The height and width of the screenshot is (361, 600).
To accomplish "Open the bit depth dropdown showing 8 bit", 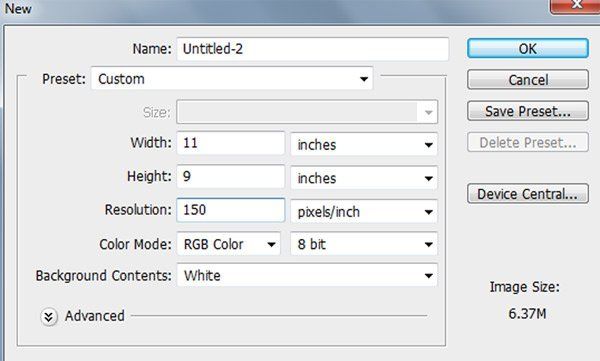I will point(364,244).
